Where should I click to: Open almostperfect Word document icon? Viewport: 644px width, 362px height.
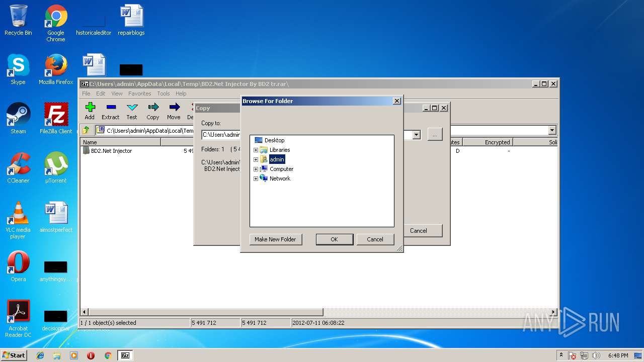(x=56, y=217)
